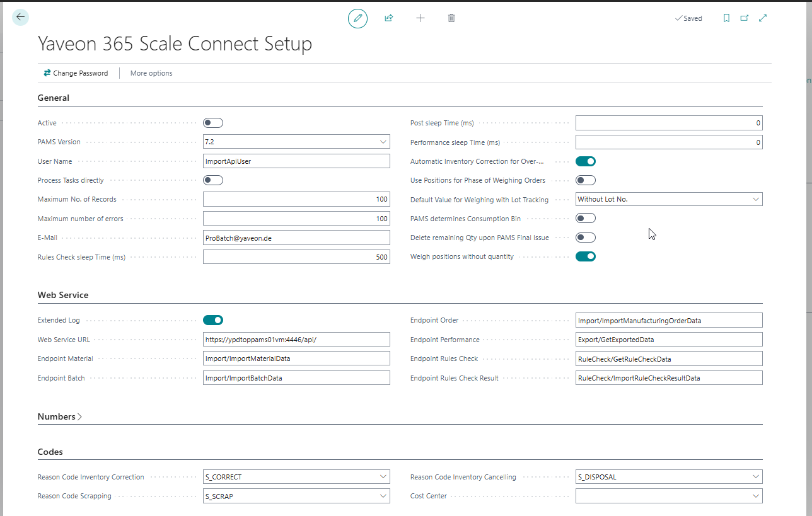The width and height of the screenshot is (812, 516).
Task: Open More options menu
Action: (151, 73)
